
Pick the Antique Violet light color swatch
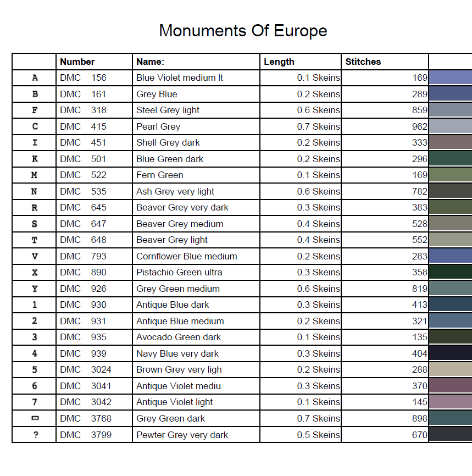pyautogui.click(x=450, y=402)
